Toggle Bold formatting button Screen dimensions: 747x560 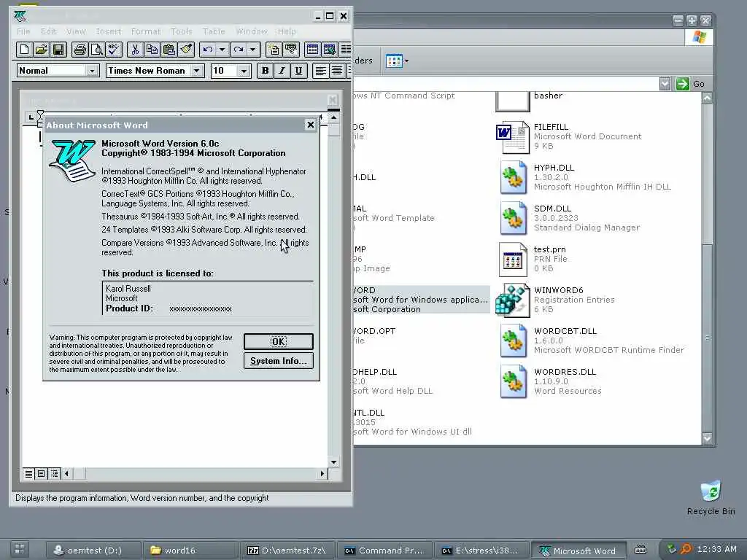point(266,71)
